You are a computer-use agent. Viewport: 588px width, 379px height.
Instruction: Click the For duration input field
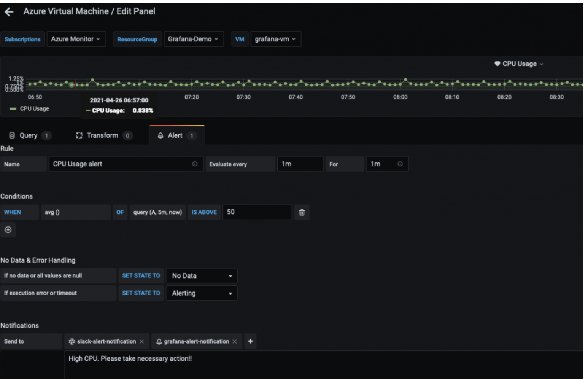387,164
